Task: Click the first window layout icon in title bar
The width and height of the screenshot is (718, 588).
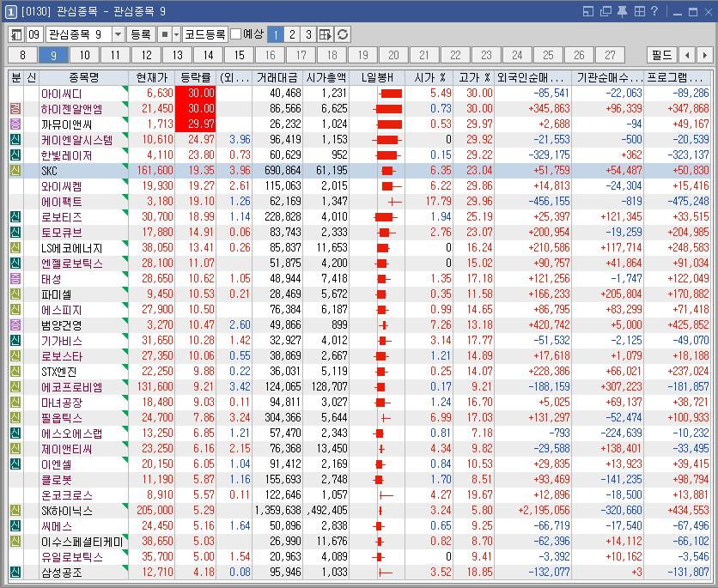Action: click(x=588, y=11)
